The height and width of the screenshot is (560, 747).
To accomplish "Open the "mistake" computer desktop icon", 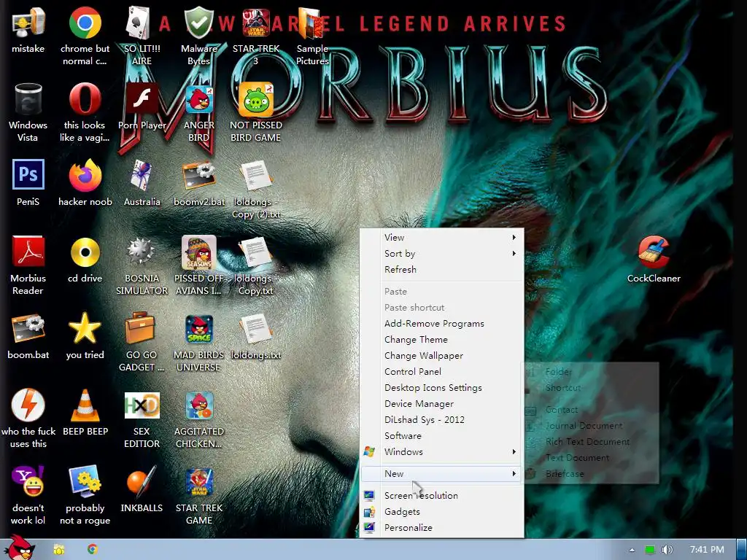I will coord(28,23).
